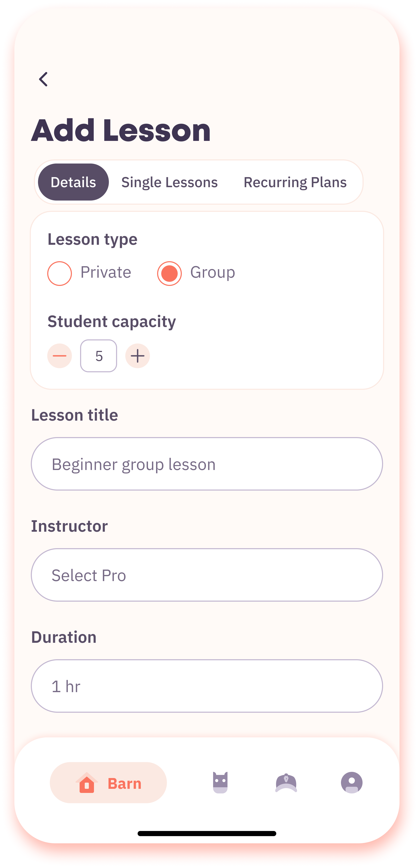The height and width of the screenshot is (868, 418).
Task: Open the profile avatar icon tab
Action: [x=352, y=782]
